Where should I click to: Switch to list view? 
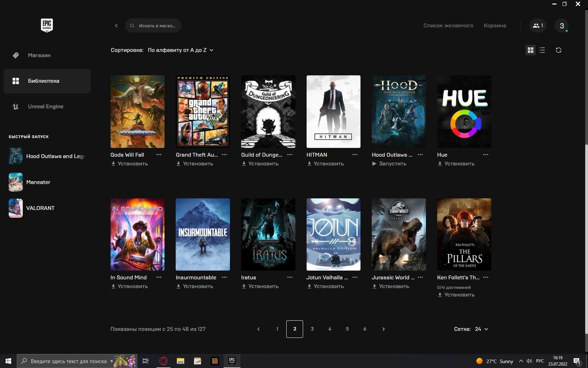coord(542,50)
